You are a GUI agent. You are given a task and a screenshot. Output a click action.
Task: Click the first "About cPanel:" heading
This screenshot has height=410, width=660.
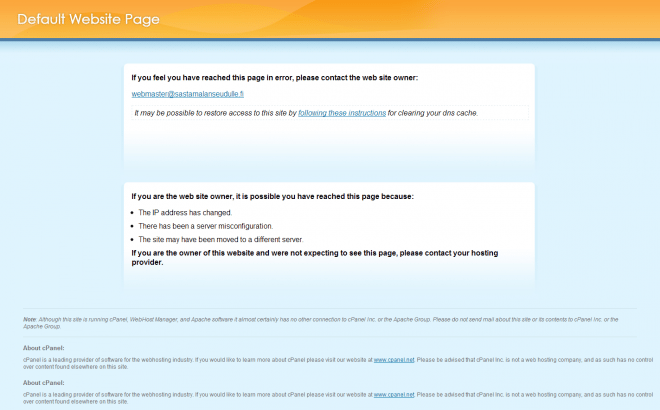(44, 348)
